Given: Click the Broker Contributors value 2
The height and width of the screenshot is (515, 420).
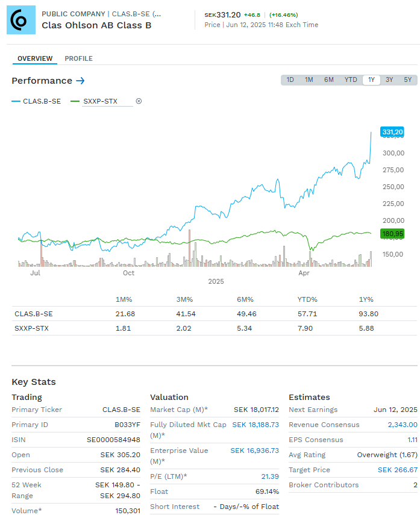Looking at the screenshot, I should [x=415, y=485].
